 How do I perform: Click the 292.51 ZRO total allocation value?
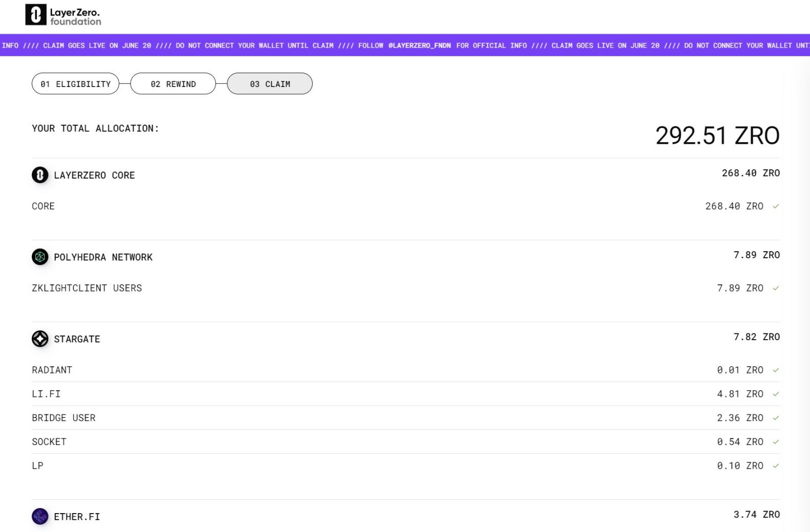click(717, 136)
